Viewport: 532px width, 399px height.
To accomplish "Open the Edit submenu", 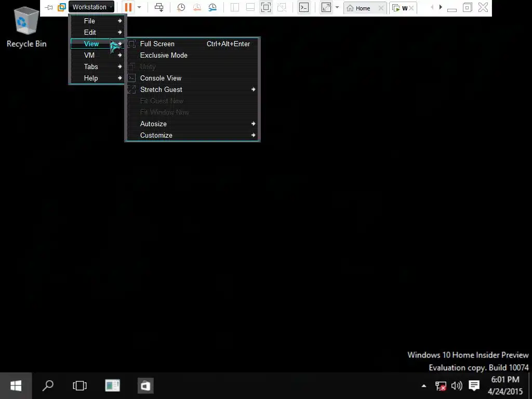I will click(98, 32).
